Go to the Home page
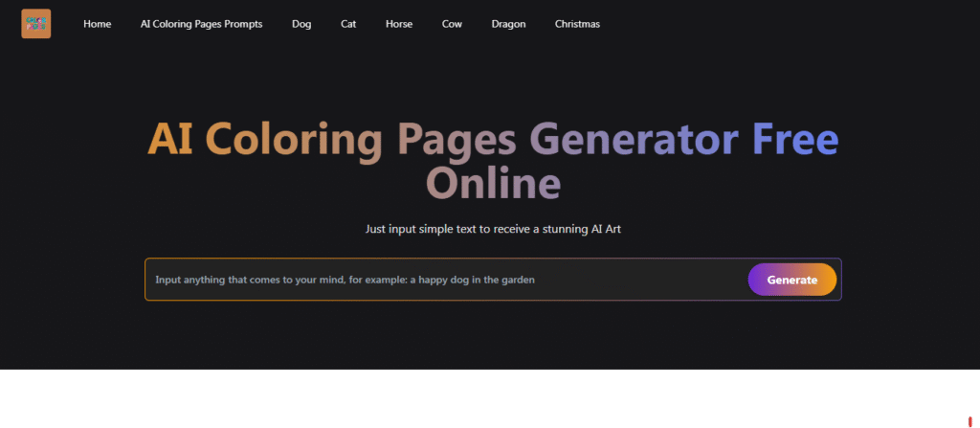Viewport: 980px width, 428px height. click(98, 24)
